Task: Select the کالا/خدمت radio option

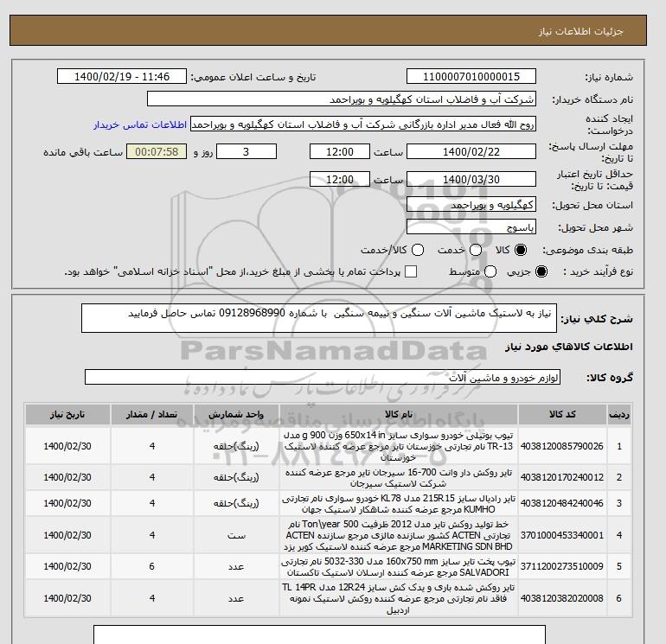Action: point(418,250)
